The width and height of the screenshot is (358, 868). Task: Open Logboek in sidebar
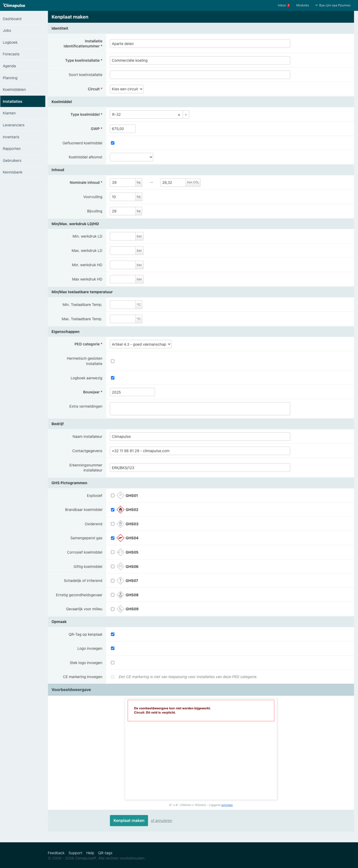tap(22, 42)
